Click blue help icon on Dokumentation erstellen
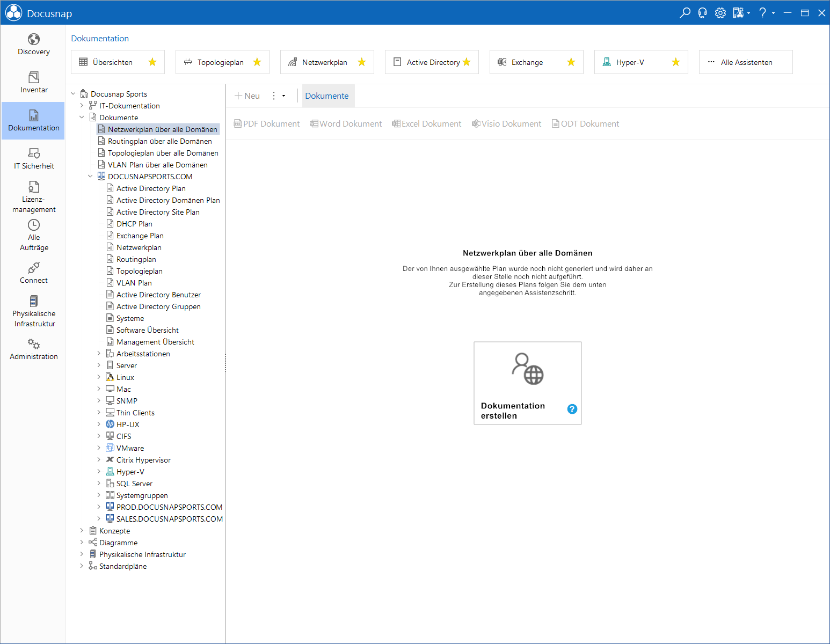This screenshot has height=644, width=830. coord(572,409)
